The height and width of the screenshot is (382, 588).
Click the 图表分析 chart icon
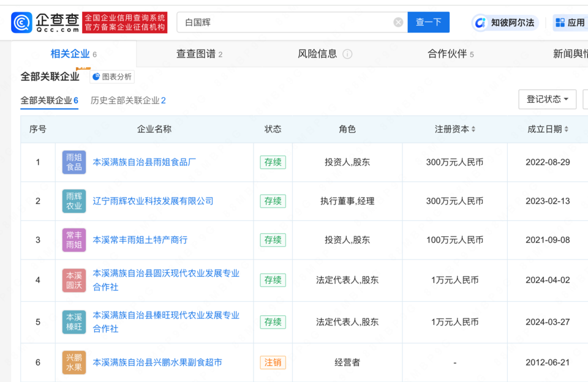97,77
